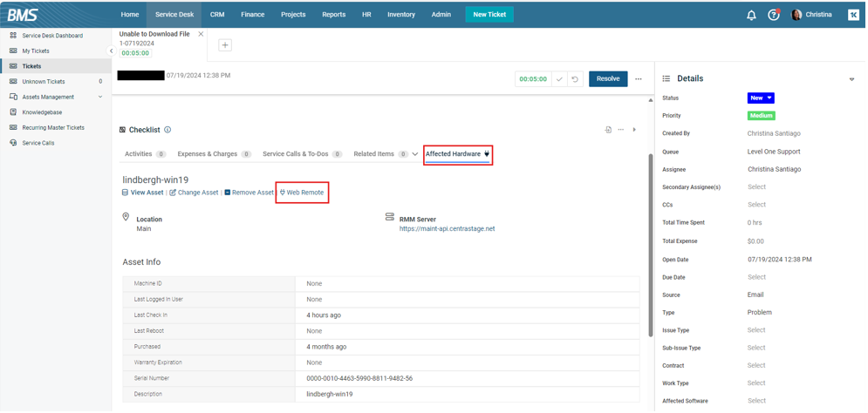Click the checkmark icon beside the timer
The width and height of the screenshot is (868, 413).
(560, 79)
